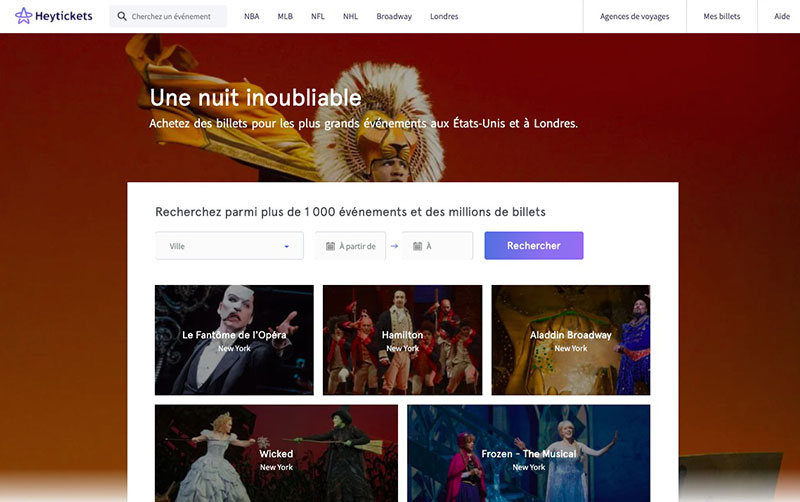This screenshot has height=502, width=800.
Task: Click the magnifying glass search icon
Action: coord(122,16)
